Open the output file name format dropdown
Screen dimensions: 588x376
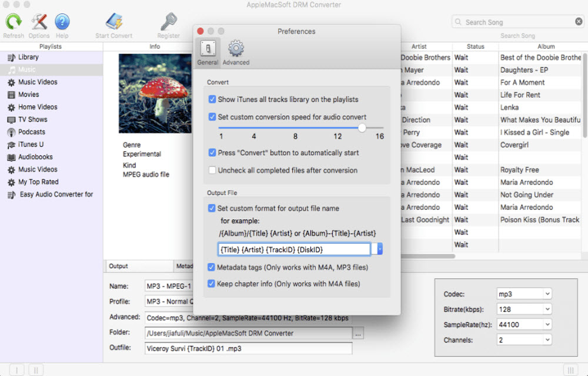coord(380,249)
